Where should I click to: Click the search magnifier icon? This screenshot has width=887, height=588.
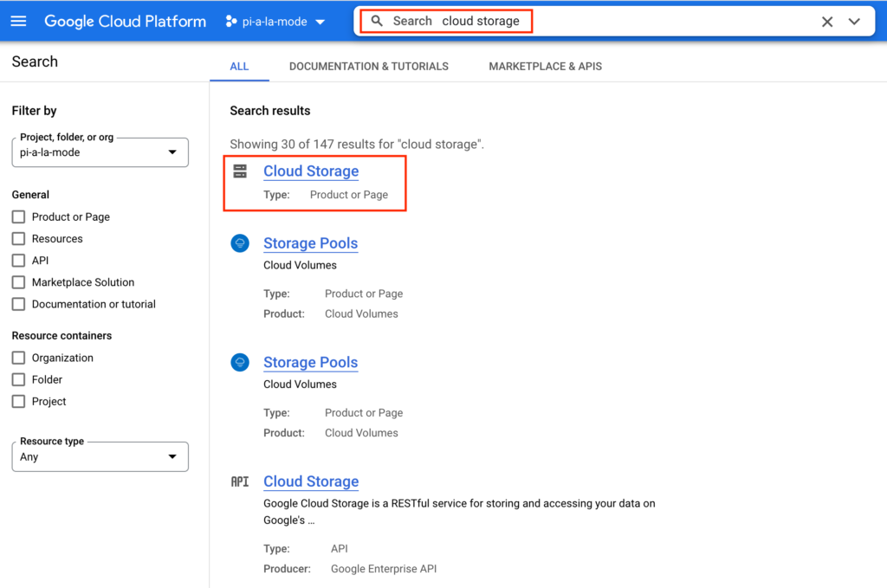tap(377, 21)
